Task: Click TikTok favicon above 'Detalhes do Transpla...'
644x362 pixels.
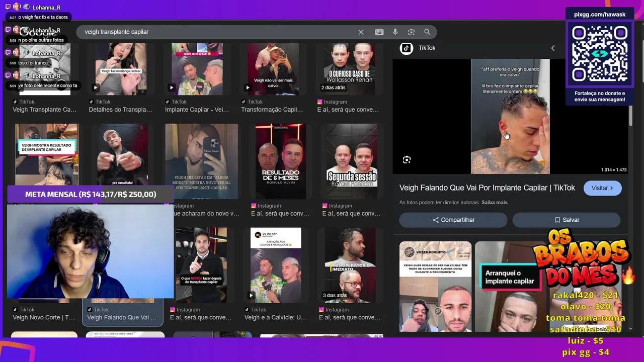Action: (92, 102)
